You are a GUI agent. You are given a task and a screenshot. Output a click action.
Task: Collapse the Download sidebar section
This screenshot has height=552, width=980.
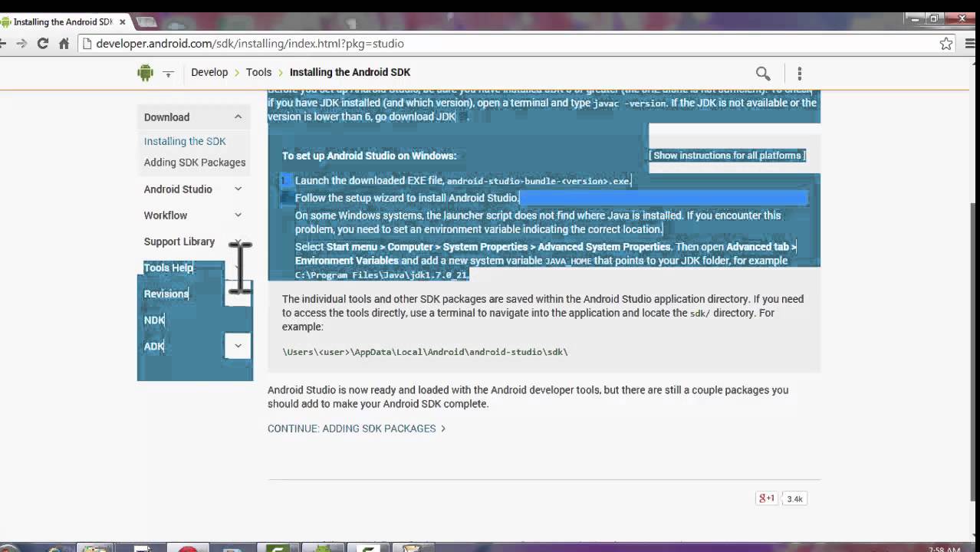point(238,117)
